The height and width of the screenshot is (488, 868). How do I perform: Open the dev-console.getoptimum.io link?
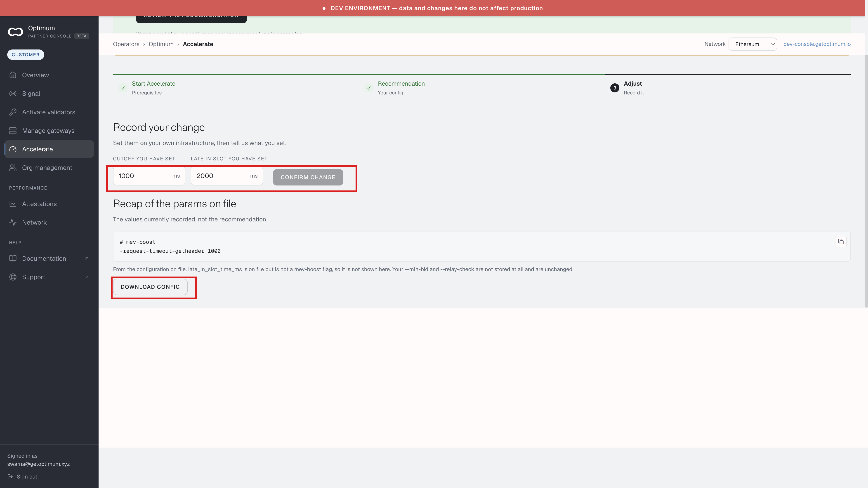pyautogui.click(x=817, y=44)
